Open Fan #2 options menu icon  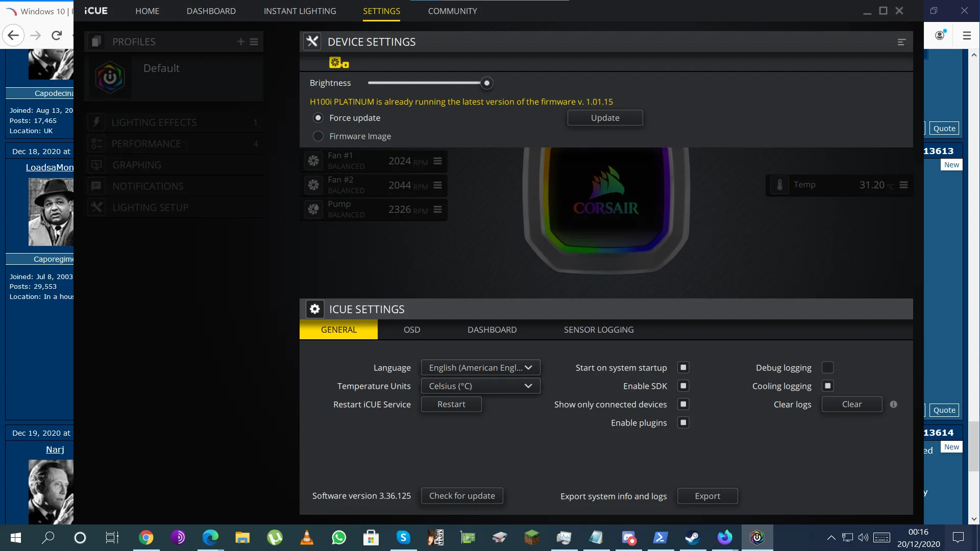point(437,185)
